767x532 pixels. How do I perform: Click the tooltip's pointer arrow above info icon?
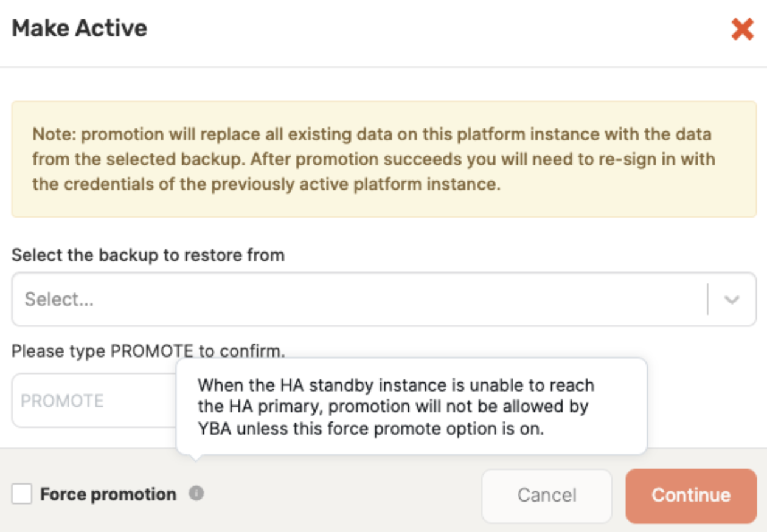pos(196,458)
